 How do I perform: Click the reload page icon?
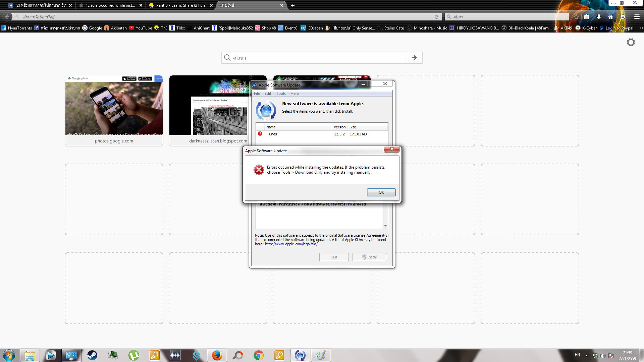point(436,17)
